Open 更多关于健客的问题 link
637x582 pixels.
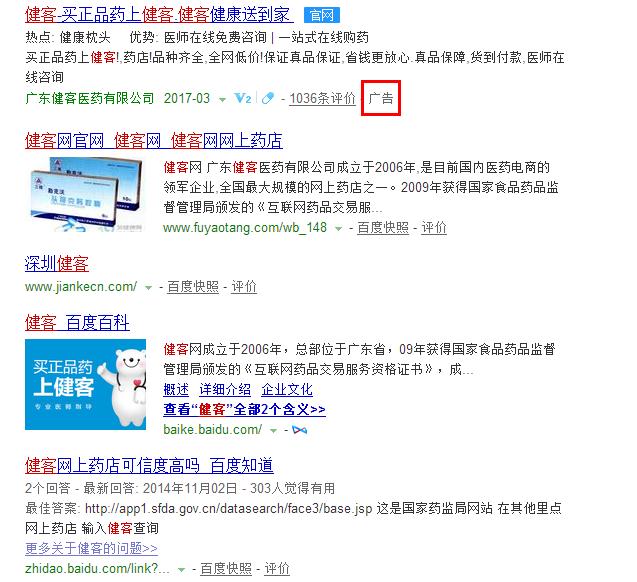(91, 548)
